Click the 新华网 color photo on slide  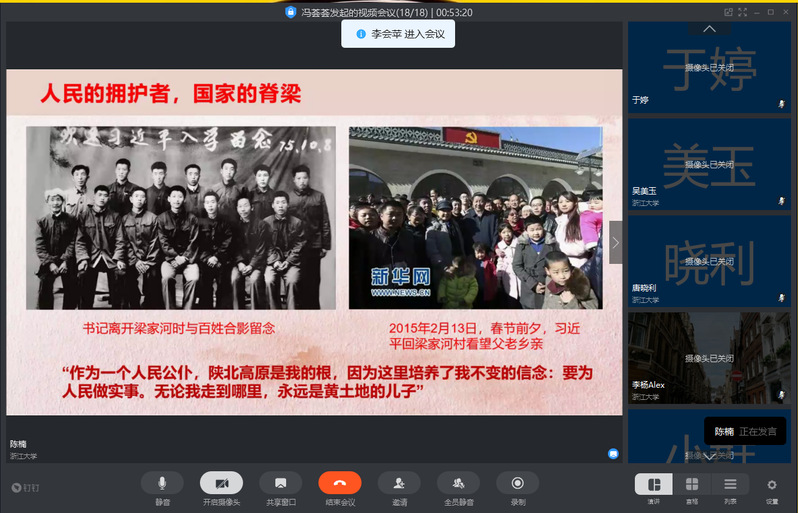click(x=476, y=218)
